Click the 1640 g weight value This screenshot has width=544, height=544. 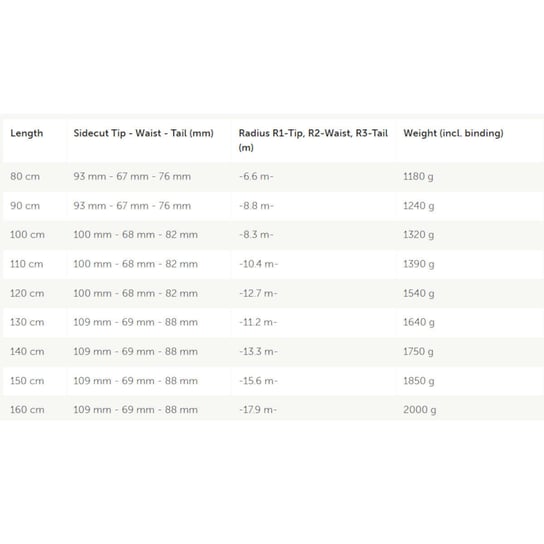419,323
